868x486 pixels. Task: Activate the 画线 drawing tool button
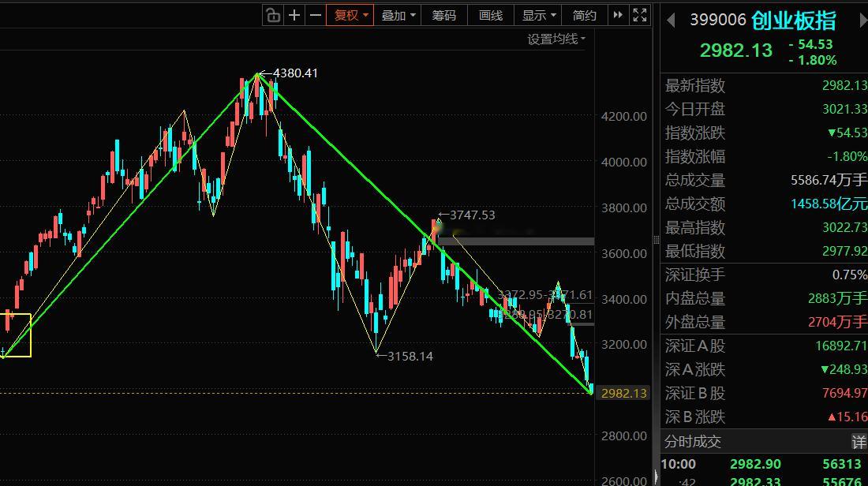click(x=491, y=15)
